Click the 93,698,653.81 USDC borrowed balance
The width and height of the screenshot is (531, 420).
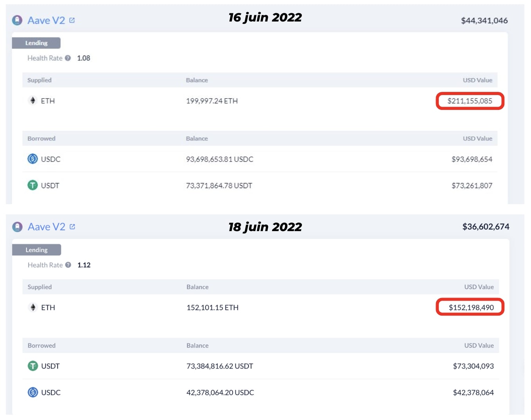point(219,159)
